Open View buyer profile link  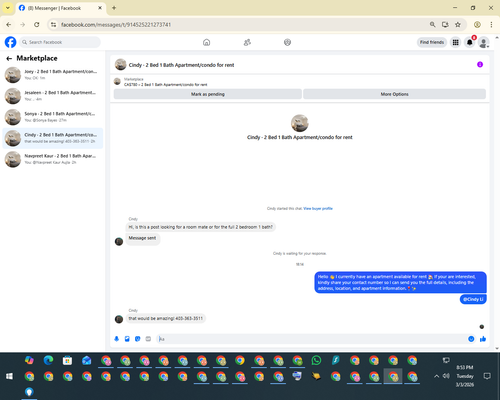click(318, 209)
